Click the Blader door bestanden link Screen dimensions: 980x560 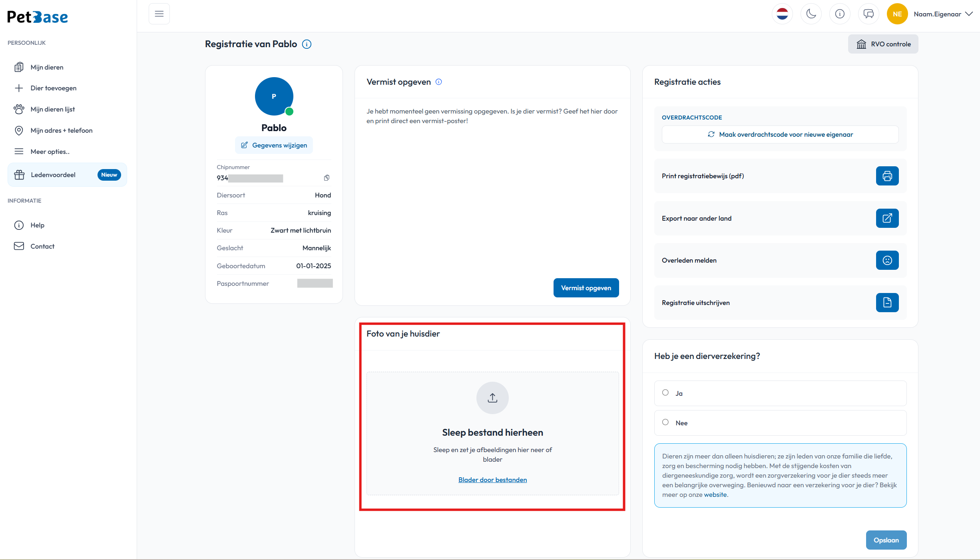coord(492,480)
